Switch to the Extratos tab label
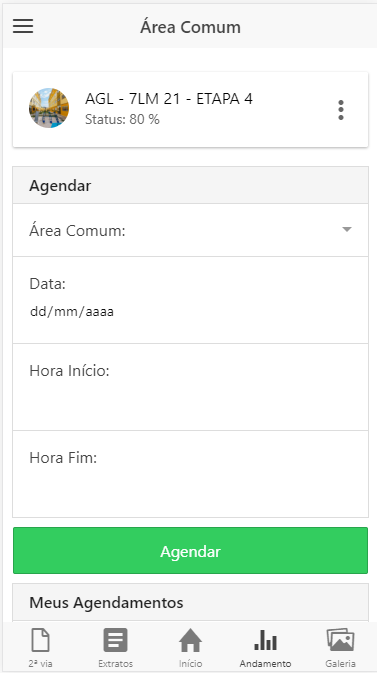 click(x=116, y=664)
